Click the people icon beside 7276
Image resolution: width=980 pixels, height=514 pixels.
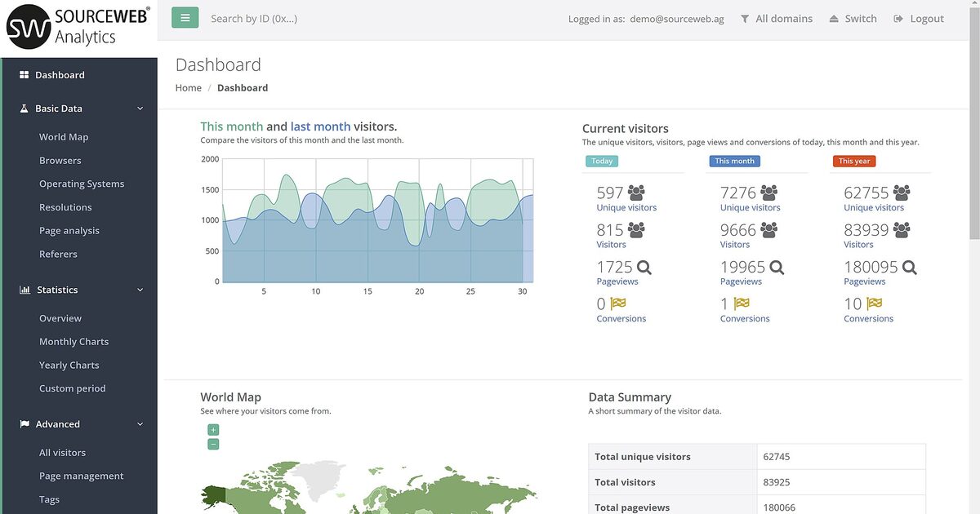769,193
